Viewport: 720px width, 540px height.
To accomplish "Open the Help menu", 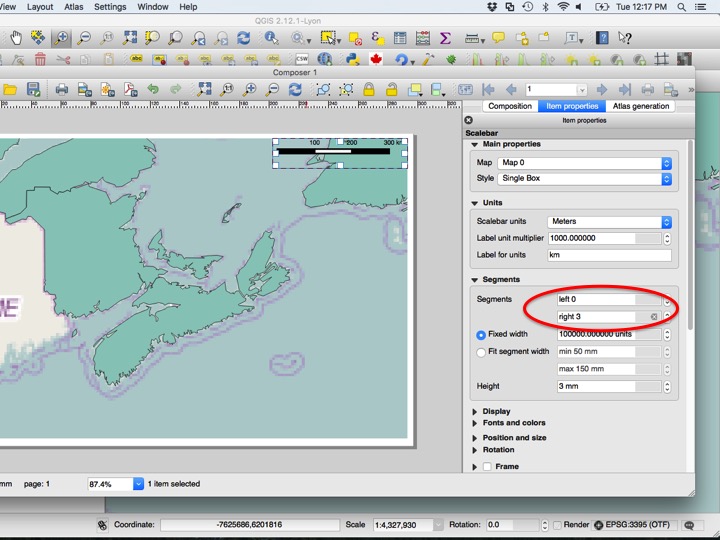I will 188,7.
